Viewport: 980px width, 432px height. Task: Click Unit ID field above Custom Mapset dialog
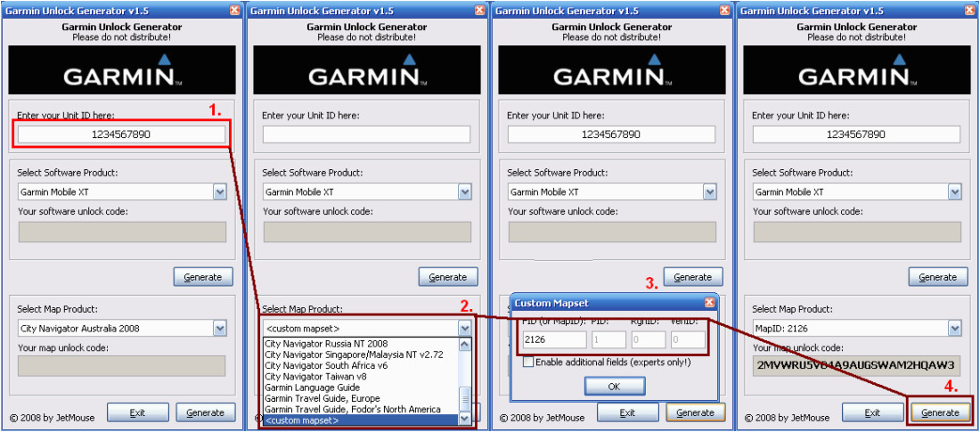[x=611, y=134]
